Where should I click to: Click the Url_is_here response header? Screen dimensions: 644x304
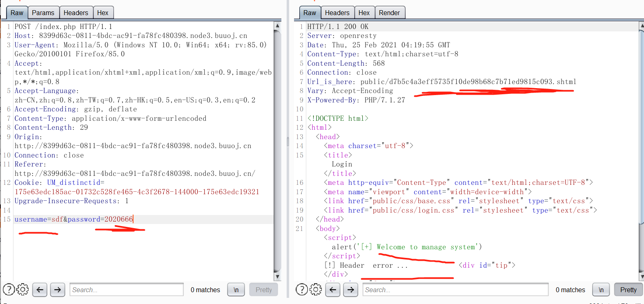click(442, 82)
